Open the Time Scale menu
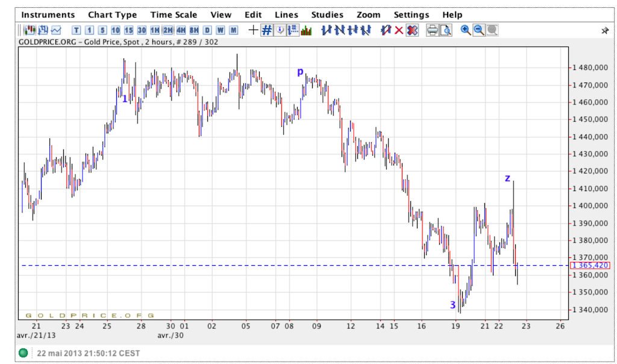This screenshot has width=617, height=364. tap(174, 14)
